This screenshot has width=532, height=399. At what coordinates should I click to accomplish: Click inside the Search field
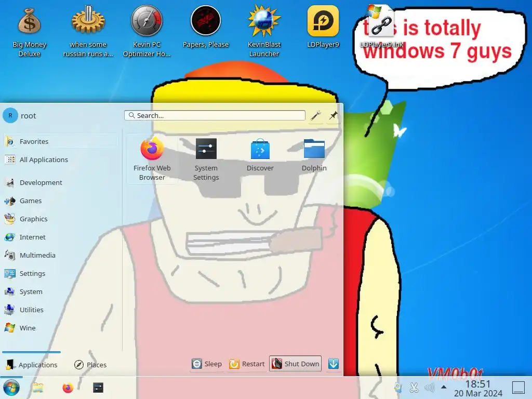click(x=215, y=115)
